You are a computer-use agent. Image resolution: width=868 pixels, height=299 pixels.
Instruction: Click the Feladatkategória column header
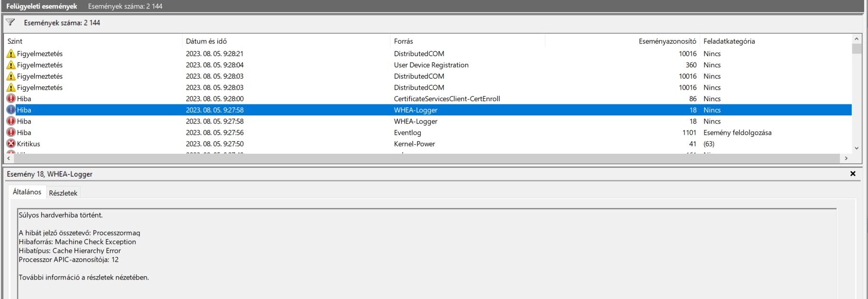pos(729,41)
